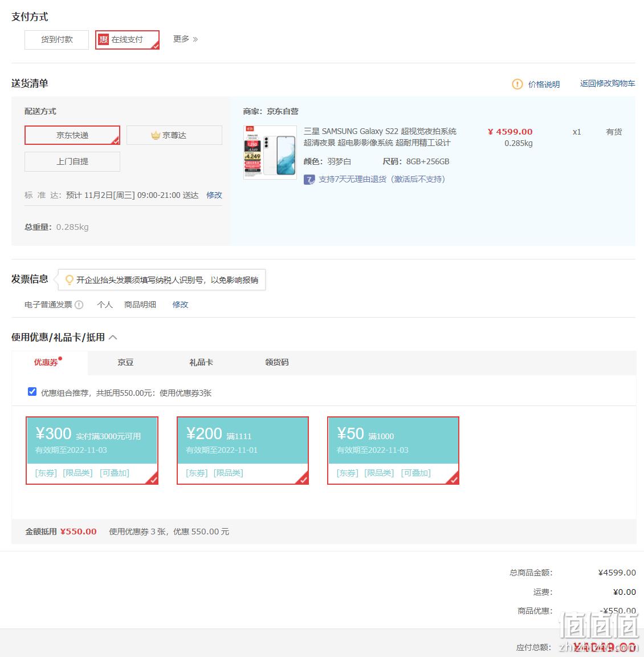Switch to 领货码 tab
Image resolution: width=644 pixels, height=657 pixels.
point(277,363)
